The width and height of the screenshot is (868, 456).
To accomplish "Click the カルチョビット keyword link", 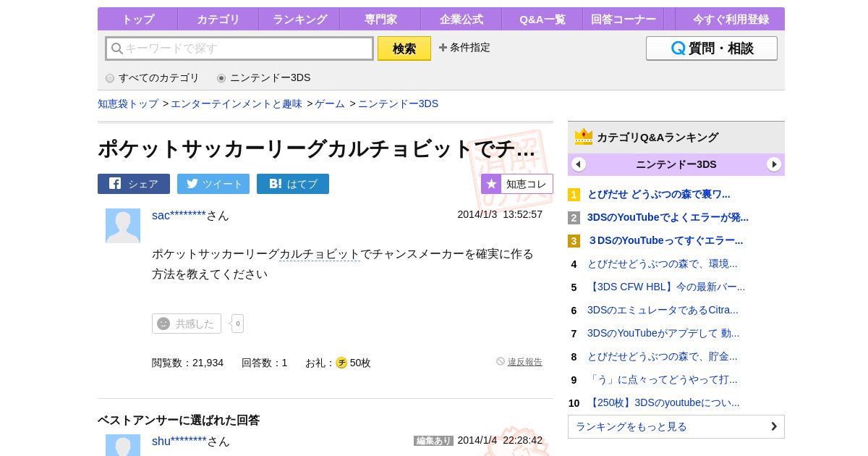I will click(x=319, y=254).
